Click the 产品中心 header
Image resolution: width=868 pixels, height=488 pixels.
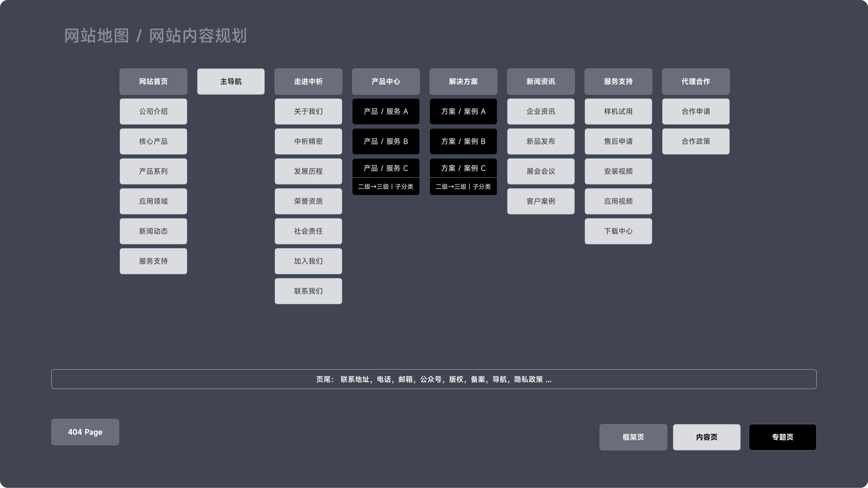[x=386, y=82]
